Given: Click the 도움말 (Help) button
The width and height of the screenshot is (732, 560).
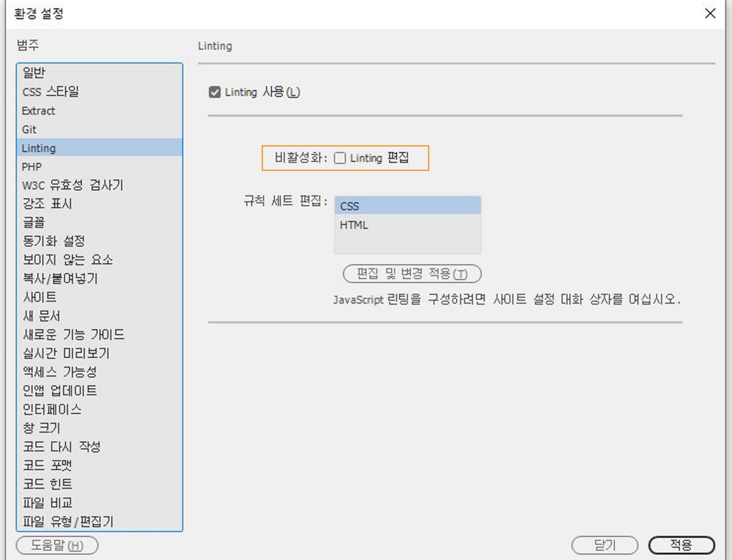Looking at the screenshot, I should (x=56, y=545).
